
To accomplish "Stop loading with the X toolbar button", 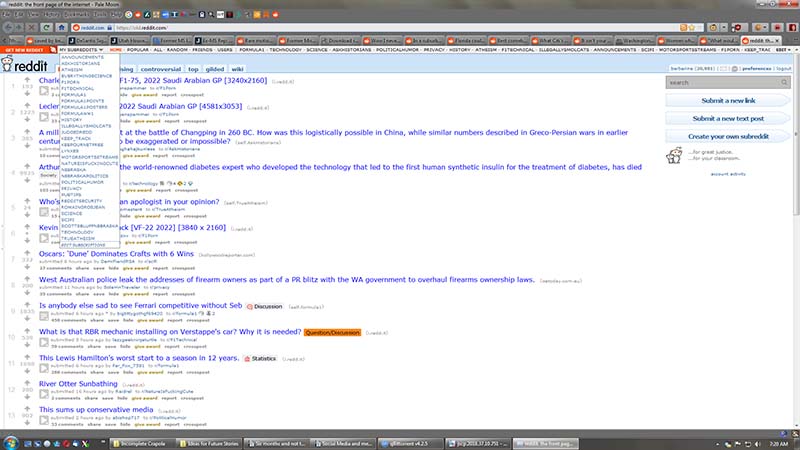I will [32, 28].
